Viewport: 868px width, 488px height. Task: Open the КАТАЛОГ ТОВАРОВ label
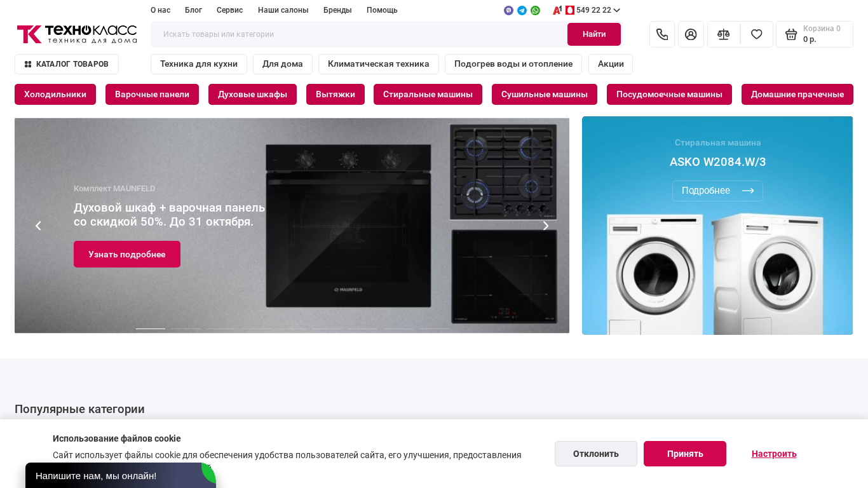pyautogui.click(x=72, y=64)
